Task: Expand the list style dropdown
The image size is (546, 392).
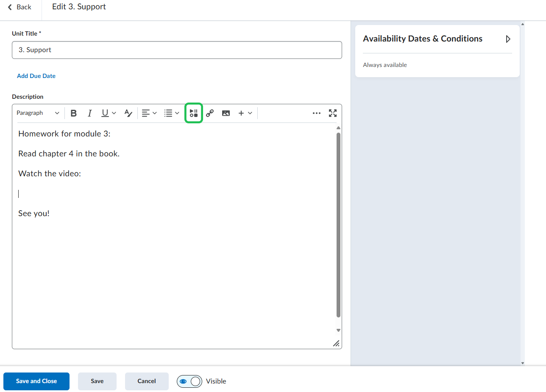Action: click(x=172, y=113)
